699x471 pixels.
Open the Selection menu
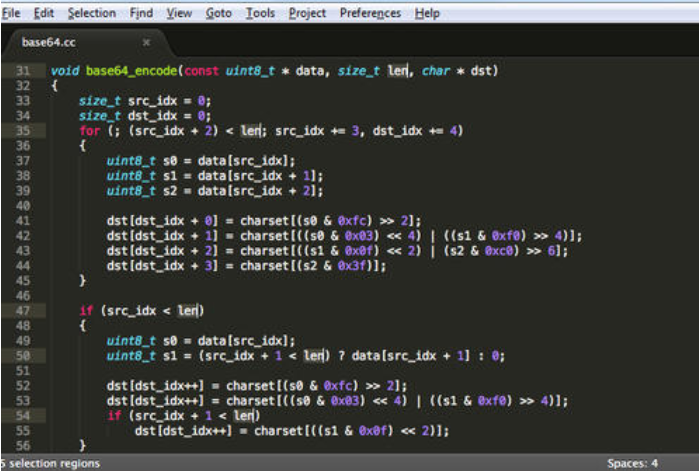coord(91,13)
